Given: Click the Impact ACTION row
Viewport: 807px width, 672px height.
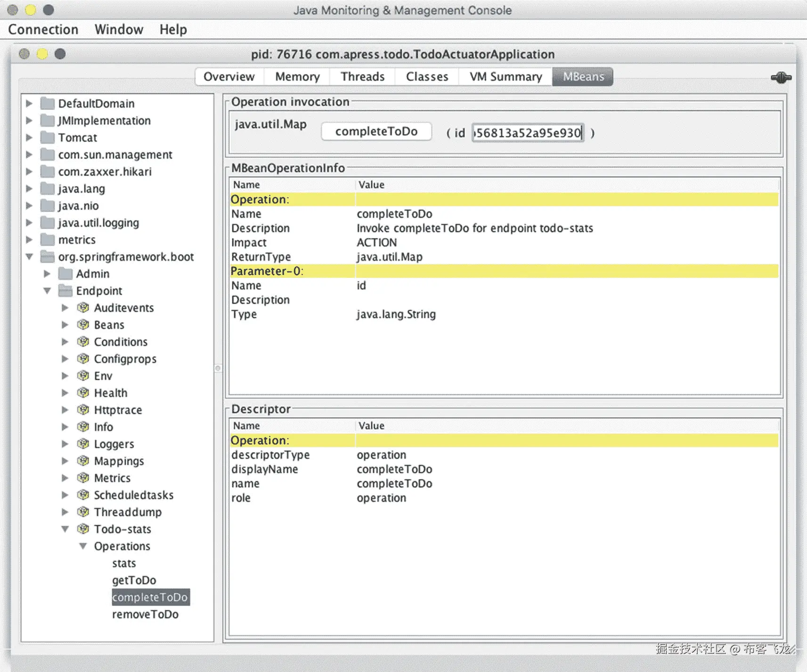Looking at the screenshot, I should pyautogui.click(x=504, y=243).
